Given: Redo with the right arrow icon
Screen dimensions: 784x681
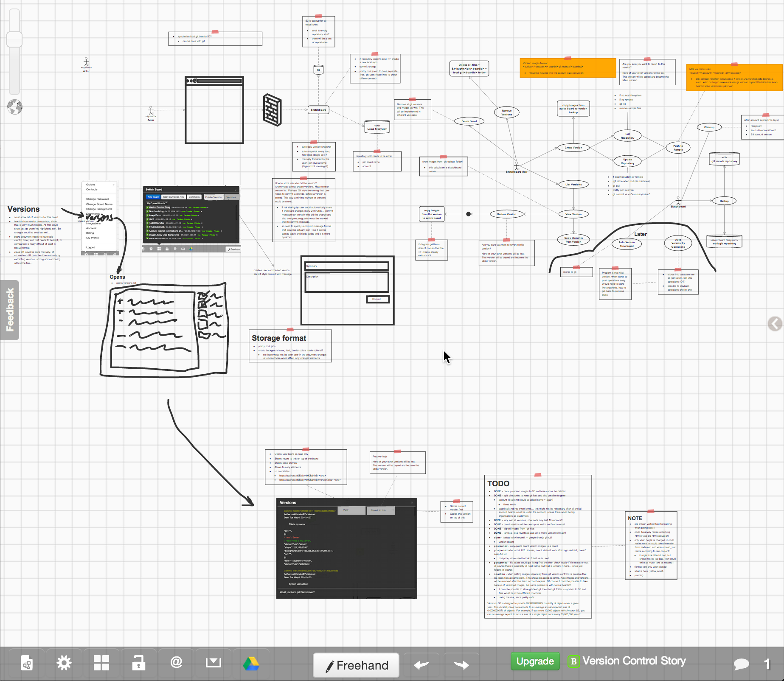Looking at the screenshot, I should [461, 664].
